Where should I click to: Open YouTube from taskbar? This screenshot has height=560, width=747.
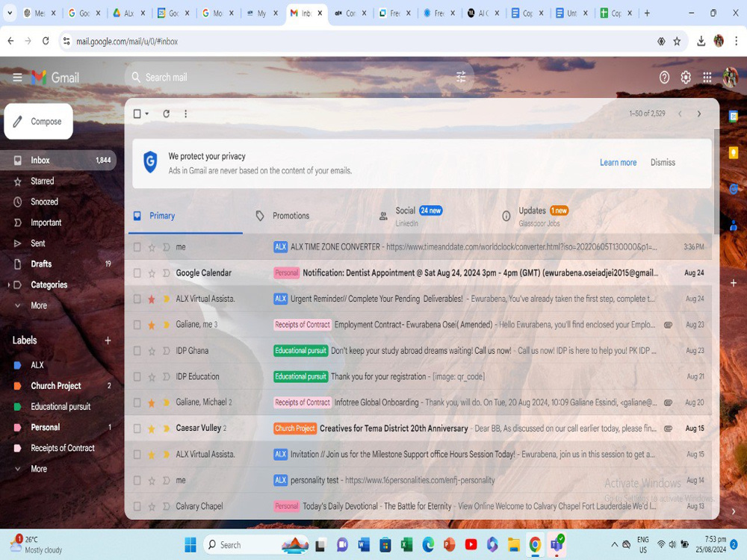tap(471, 544)
